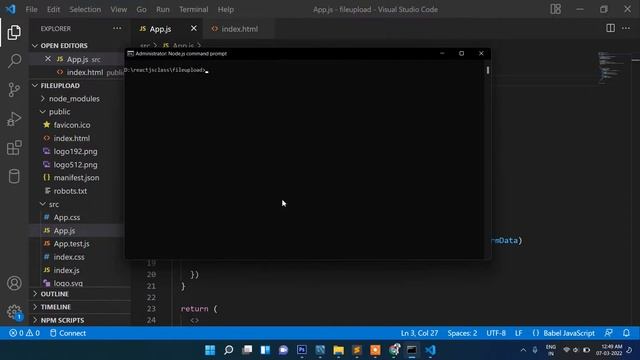Open the Run and Debug view icon

click(x=14, y=119)
